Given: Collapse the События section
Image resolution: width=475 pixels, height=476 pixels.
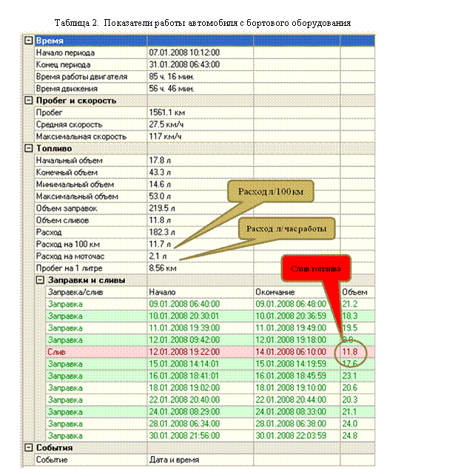Looking at the screenshot, I should [29, 448].
